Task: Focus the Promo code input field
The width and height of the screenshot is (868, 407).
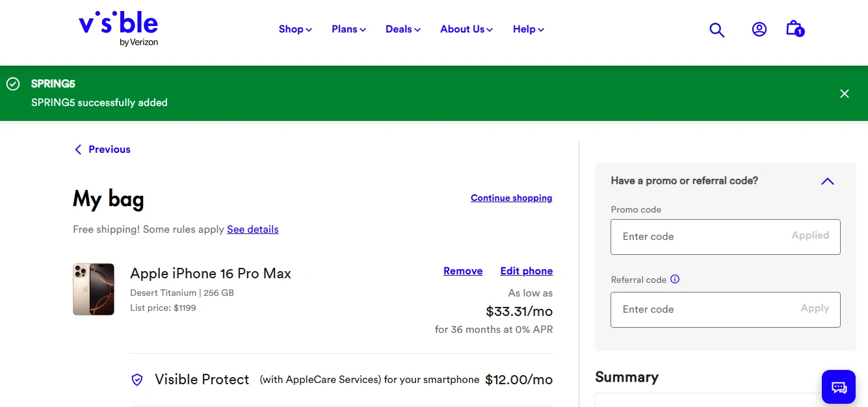Action: [726, 237]
